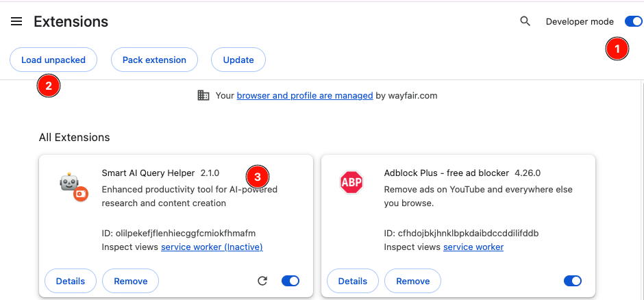Open Details for Adblock Plus

(x=352, y=281)
